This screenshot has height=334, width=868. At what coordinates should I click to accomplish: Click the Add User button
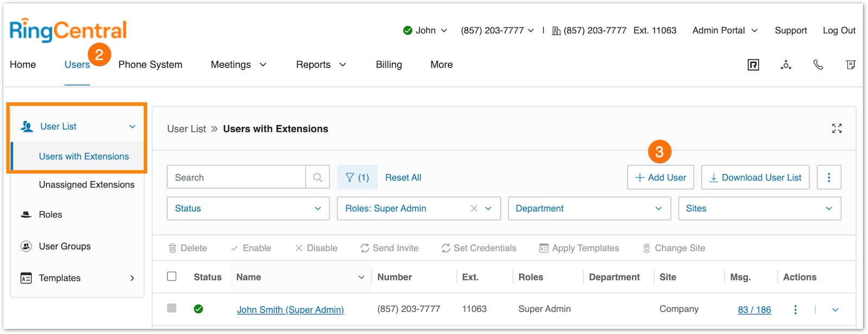tap(660, 177)
